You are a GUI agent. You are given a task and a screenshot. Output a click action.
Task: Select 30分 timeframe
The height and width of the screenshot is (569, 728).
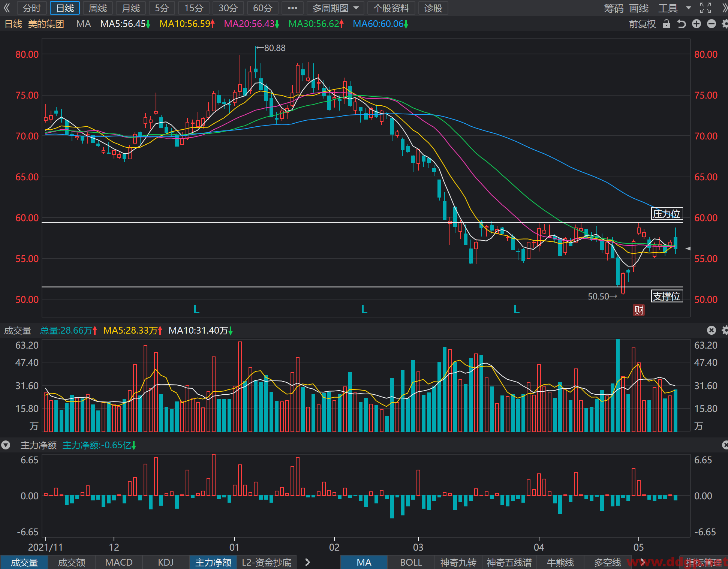(x=228, y=8)
